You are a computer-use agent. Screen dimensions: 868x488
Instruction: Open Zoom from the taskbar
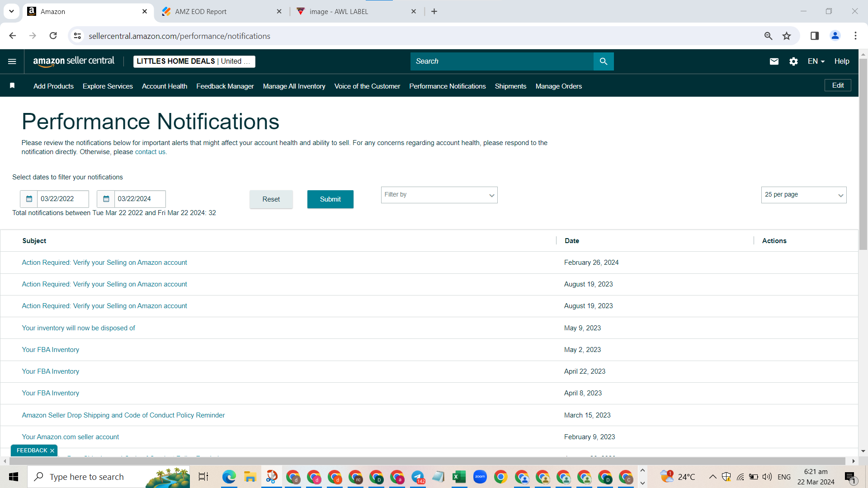[480, 477]
